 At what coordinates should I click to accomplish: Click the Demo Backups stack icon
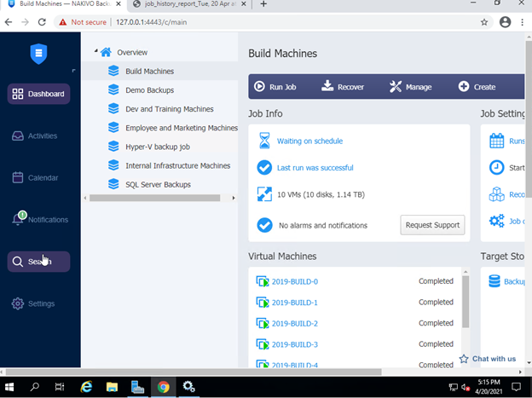pyautogui.click(x=113, y=90)
